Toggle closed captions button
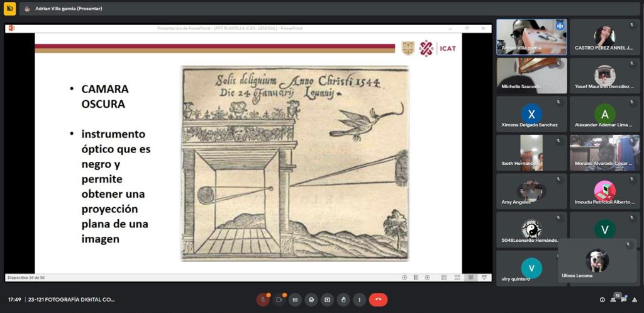Viewport: 644px width, 313px height. [x=295, y=300]
